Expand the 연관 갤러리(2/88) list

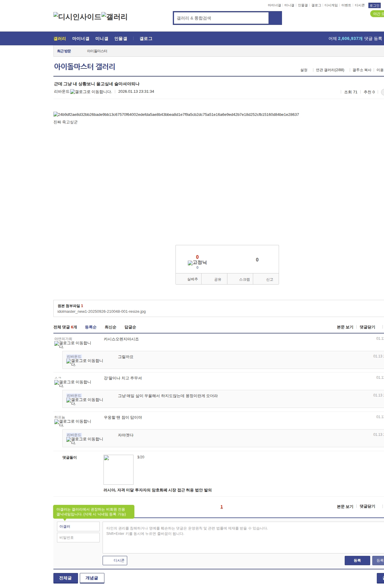tap(330, 70)
